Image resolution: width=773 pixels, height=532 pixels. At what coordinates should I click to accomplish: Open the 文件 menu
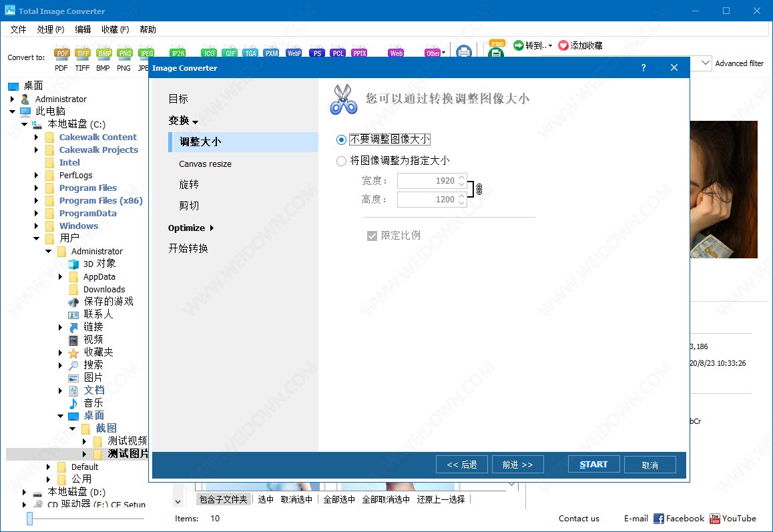(x=18, y=29)
